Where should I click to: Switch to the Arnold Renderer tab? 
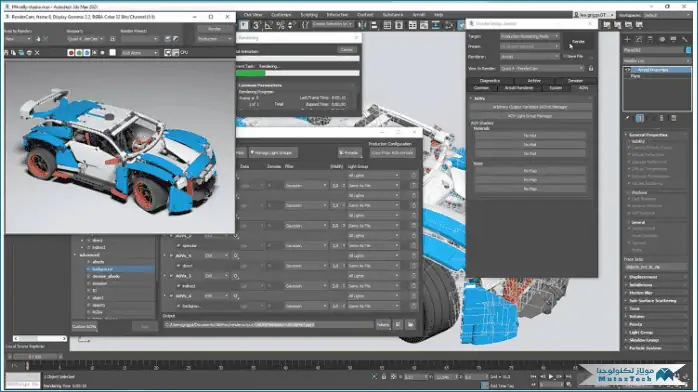click(x=519, y=88)
